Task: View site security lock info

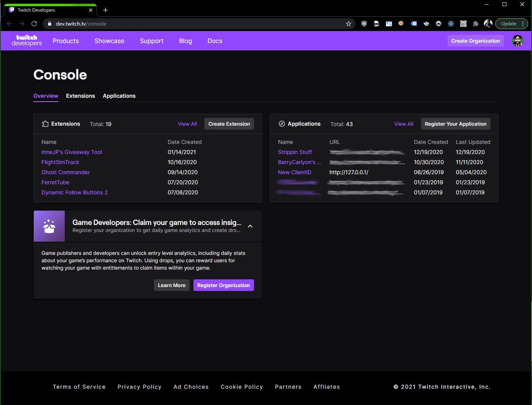Action: pos(50,24)
